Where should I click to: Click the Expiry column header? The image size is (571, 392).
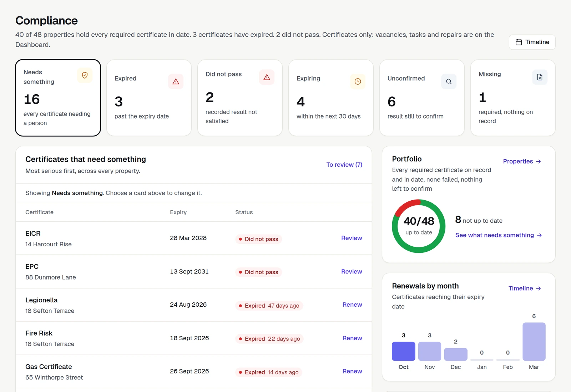click(x=178, y=212)
